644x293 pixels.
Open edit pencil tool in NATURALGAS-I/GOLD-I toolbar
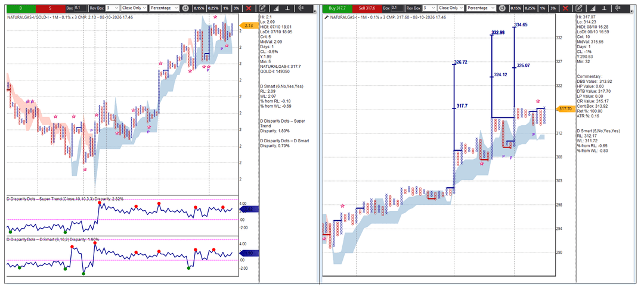(x=263, y=8)
